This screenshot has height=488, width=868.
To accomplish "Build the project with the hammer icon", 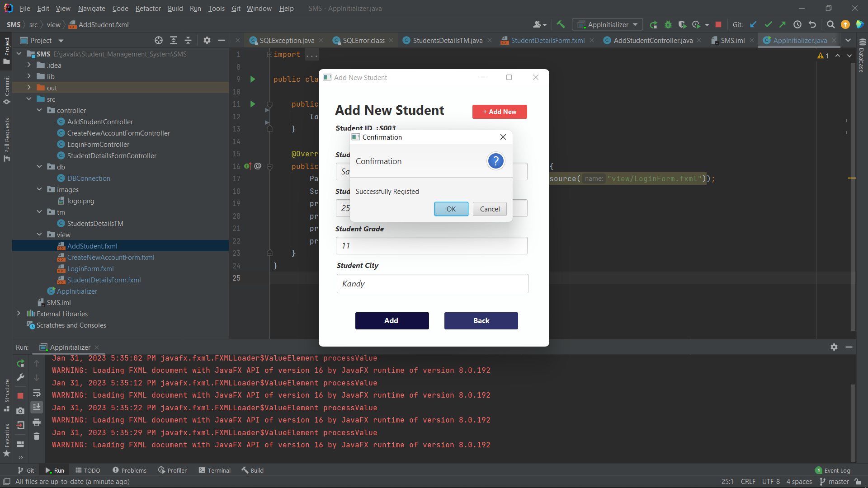I will click(561, 24).
